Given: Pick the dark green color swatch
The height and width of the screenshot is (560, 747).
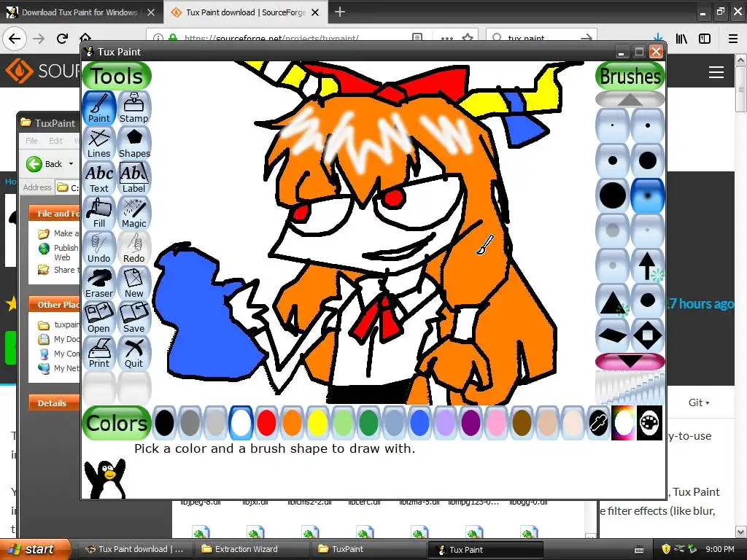Looking at the screenshot, I should [368, 423].
